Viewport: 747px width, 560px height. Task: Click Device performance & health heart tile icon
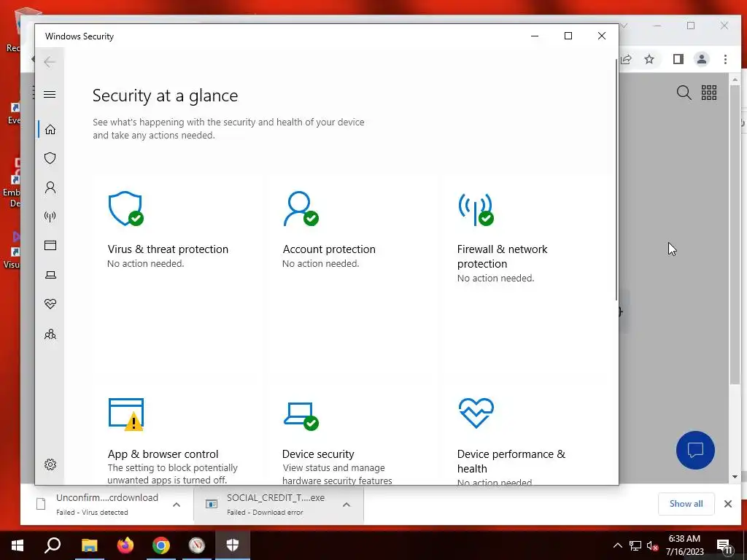pyautogui.click(x=476, y=413)
